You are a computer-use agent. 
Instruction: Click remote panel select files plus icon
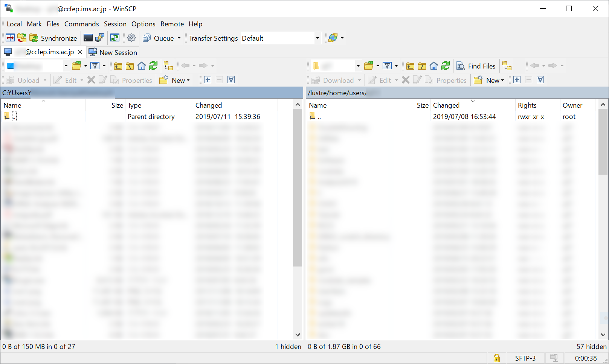(x=517, y=80)
